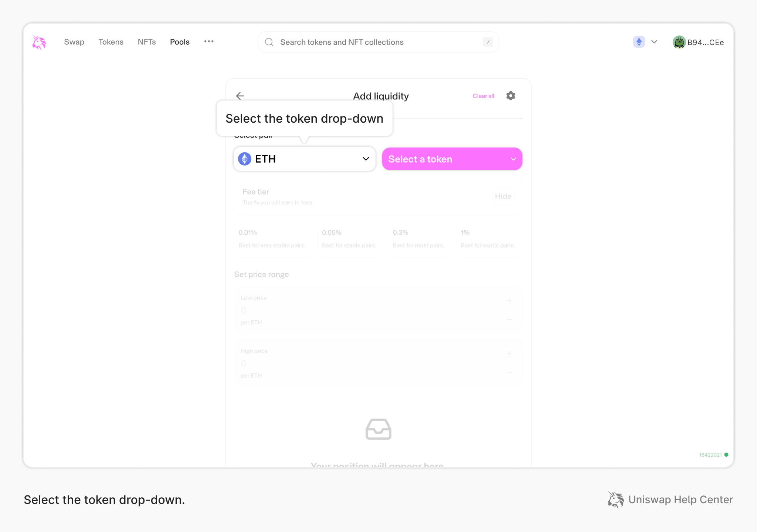The height and width of the screenshot is (532, 757).
Task: Click the search magnifier icon
Action: (x=269, y=42)
